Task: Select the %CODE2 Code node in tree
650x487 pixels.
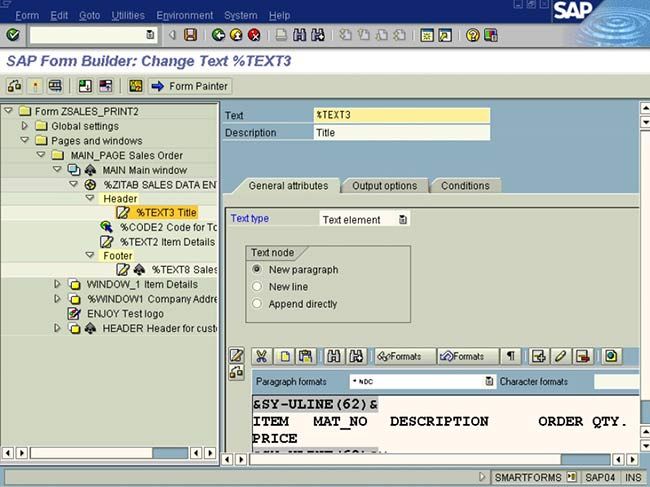Action: click(168, 227)
